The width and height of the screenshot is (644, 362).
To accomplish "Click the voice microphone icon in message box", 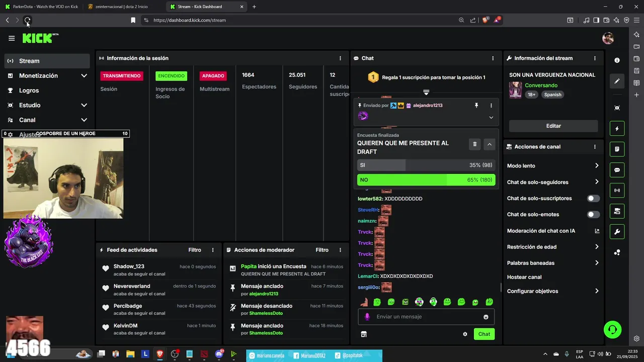I will click(x=367, y=317).
